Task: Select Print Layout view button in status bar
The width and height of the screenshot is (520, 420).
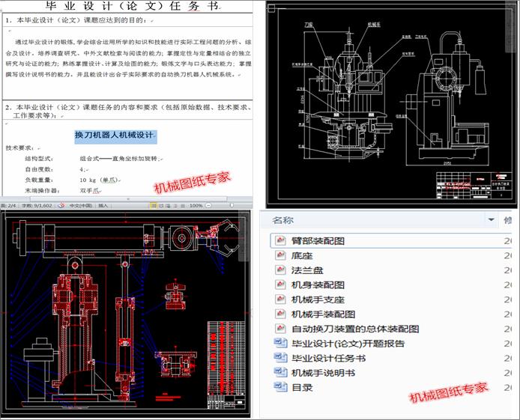Action: click(154, 206)
